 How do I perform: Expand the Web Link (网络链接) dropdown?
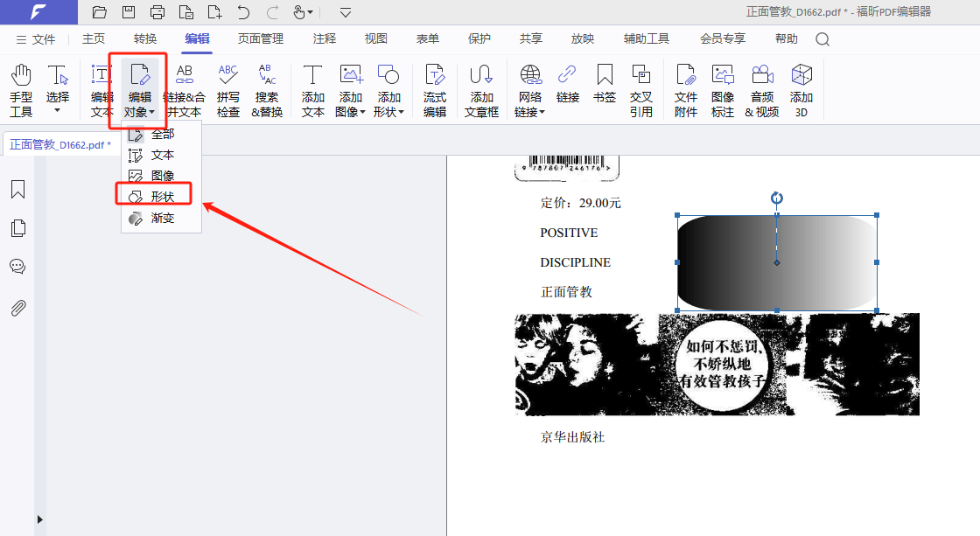tap(529, 112)
